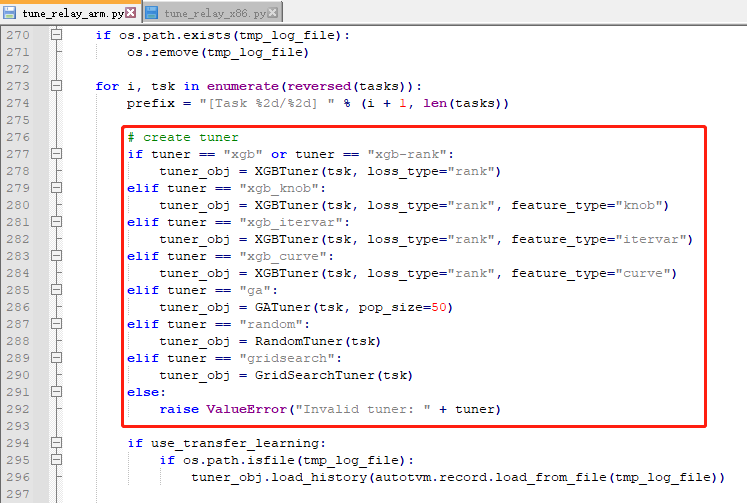
Task: Switch to the tune_relay_x86.py tab
Action: [x=212, y=13]
